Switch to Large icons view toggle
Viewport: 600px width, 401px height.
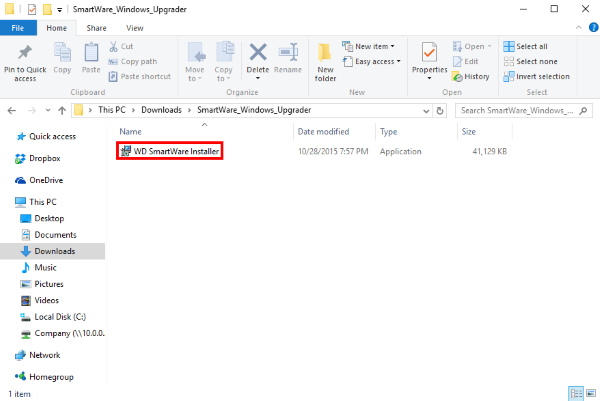(591, 393)
